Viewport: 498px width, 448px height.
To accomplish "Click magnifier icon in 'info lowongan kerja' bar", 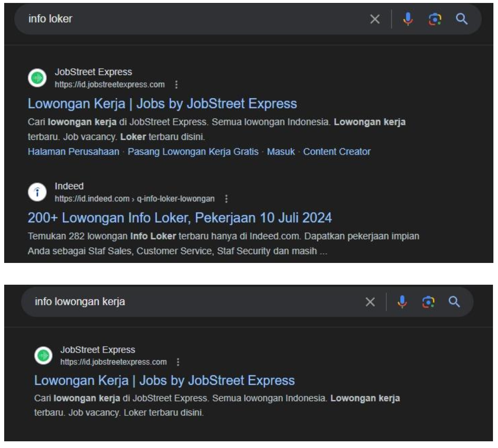I will coord(454,302).
